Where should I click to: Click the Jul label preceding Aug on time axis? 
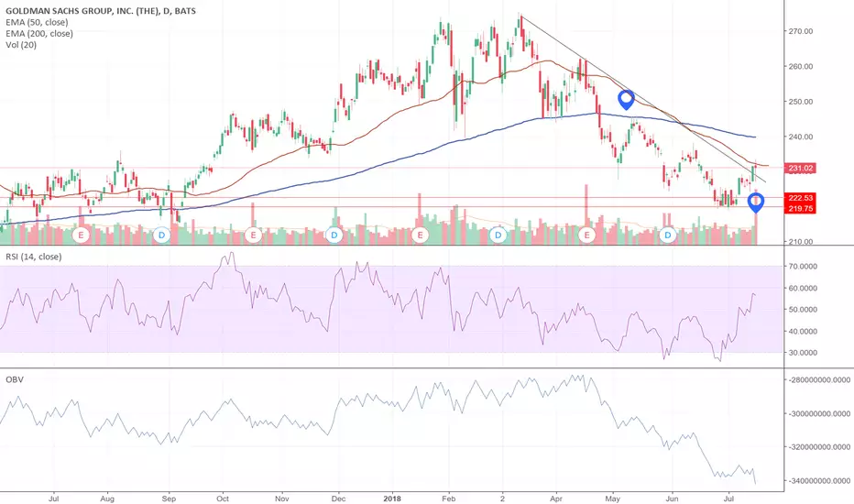pos(53,499)
